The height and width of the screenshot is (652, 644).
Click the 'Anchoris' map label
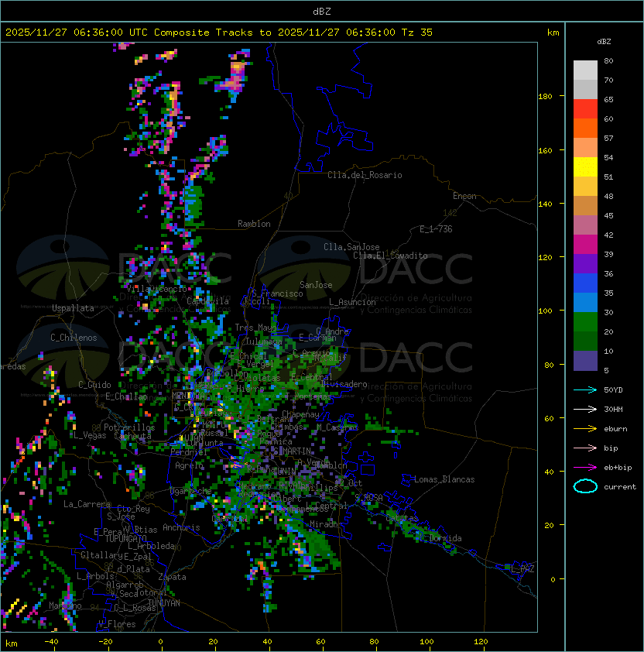tap(181, 527)
